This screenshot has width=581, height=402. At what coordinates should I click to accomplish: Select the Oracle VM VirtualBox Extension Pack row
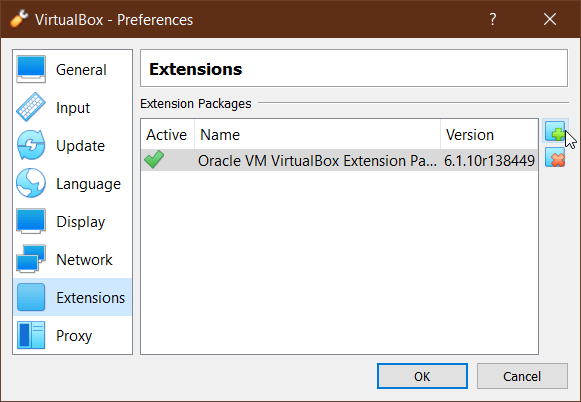coord(339,160)
